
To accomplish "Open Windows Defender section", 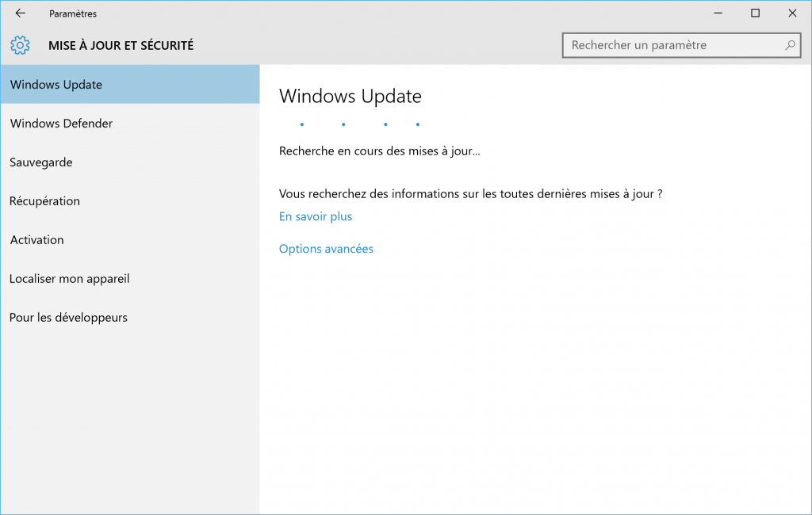I will [130, 123].
